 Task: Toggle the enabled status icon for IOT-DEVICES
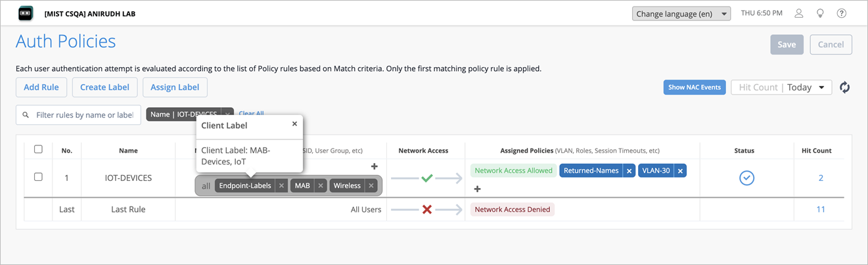click(x=746, y=178)
